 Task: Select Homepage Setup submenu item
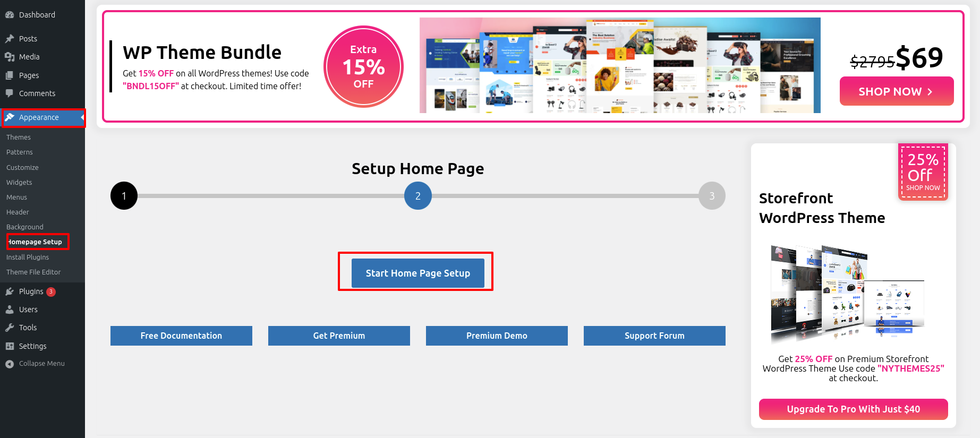(x=35, y=242)
